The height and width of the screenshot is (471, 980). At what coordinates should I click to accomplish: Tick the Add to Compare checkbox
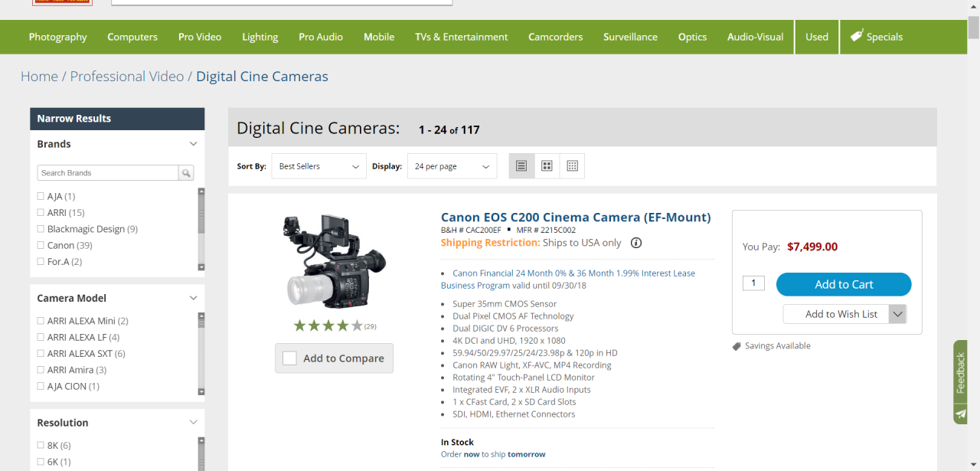[x=289, y=358]
